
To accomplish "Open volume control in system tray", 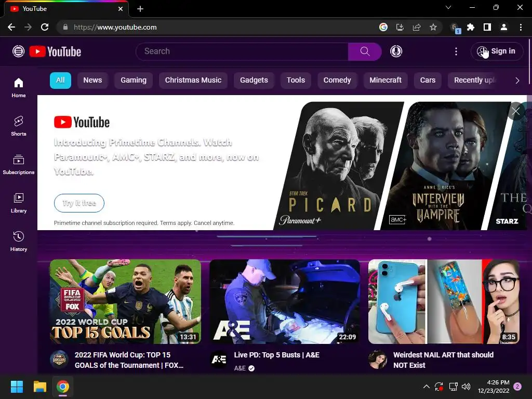I will point(466,387).
